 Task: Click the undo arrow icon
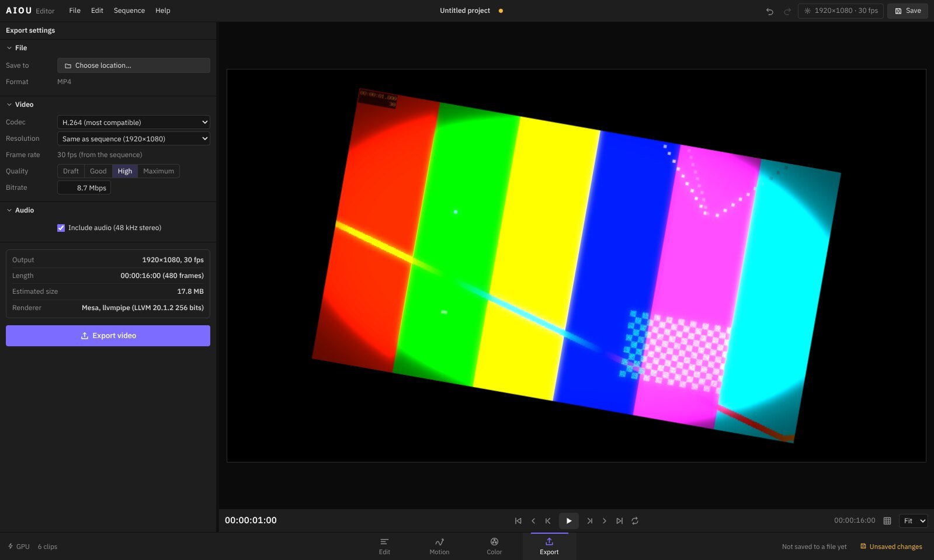pyautogui.click(x=769, y=11)
